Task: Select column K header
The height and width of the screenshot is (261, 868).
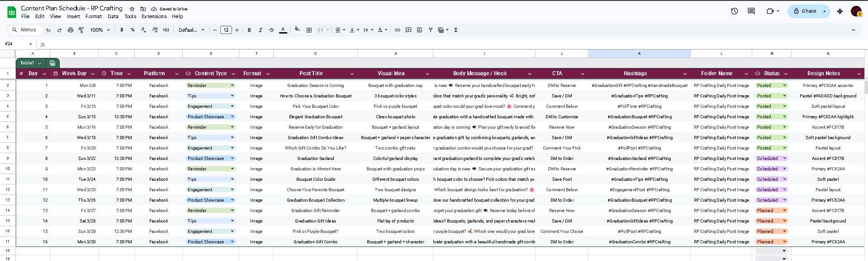Action: (x=639, y=53)
